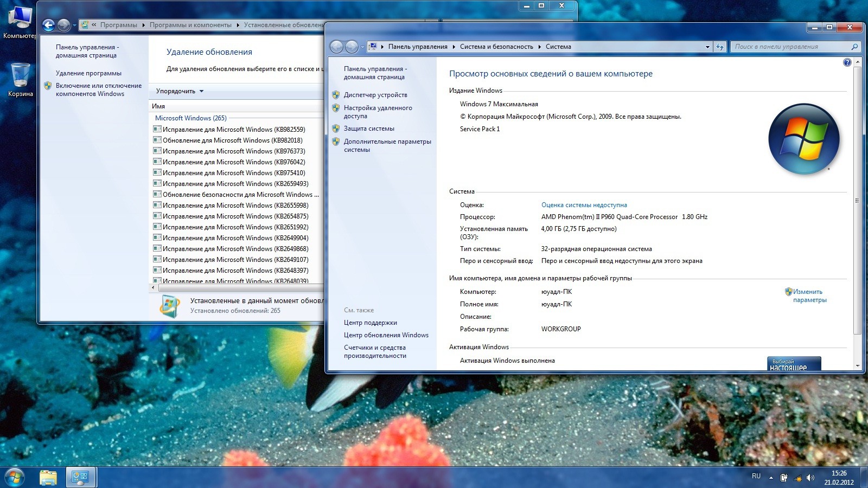The width and height of the screenshot is (868, 488).
Task: Click the network tray icon
Action: click(797, 478)
